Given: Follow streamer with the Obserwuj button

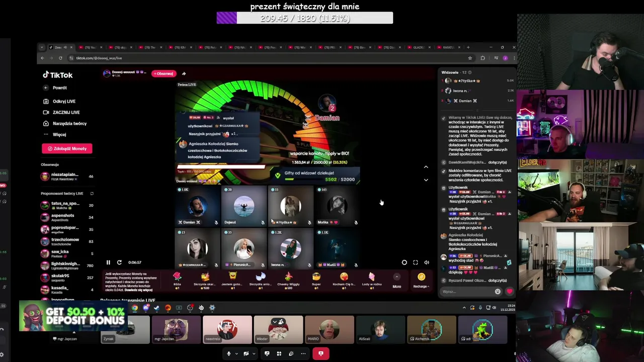Looking at the screenshot, I should (x=164, y=73).
